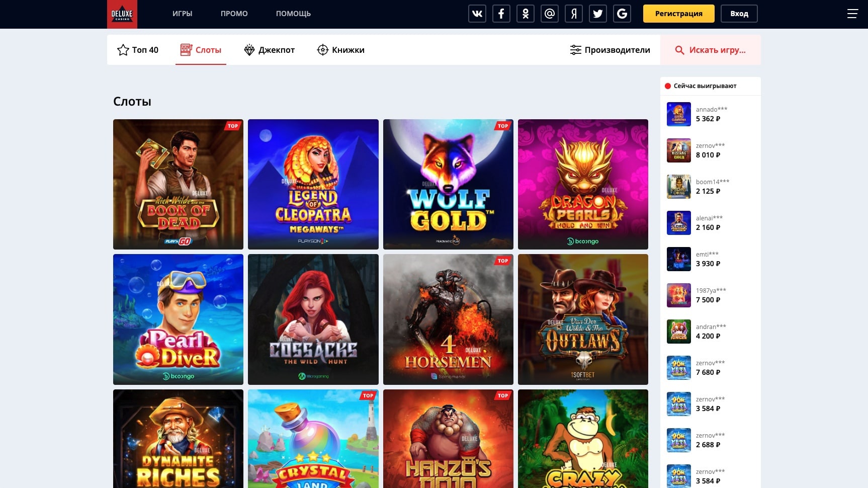This screenshot has width=868, height=488.
Task: Use the Google G login icon
Action: click(622, 14)
